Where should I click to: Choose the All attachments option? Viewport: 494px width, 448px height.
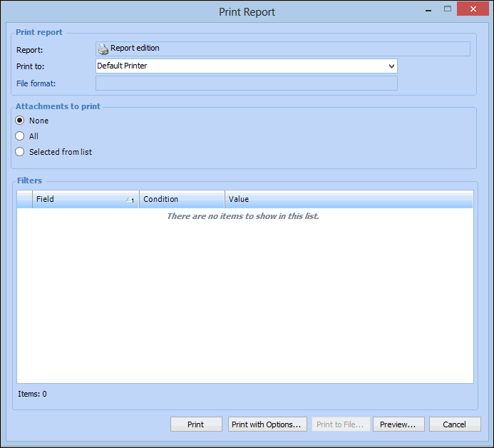[20, 136]
